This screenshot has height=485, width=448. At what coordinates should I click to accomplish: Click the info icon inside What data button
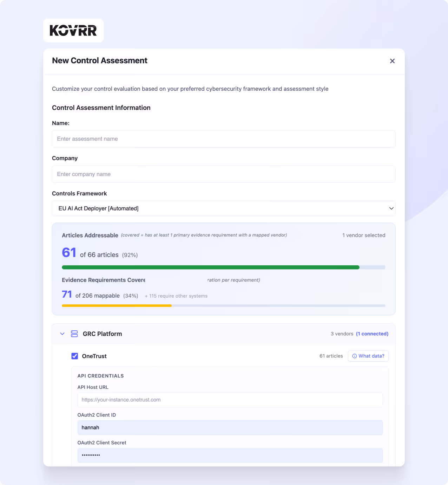(x=355, y=356)
